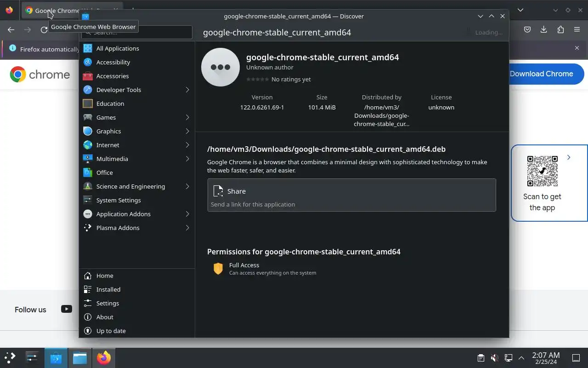Image resolution: width=588 pixels, height=368 pixels.
Task: Click the Chrome app QR code
Action: [x=542, y=171]
